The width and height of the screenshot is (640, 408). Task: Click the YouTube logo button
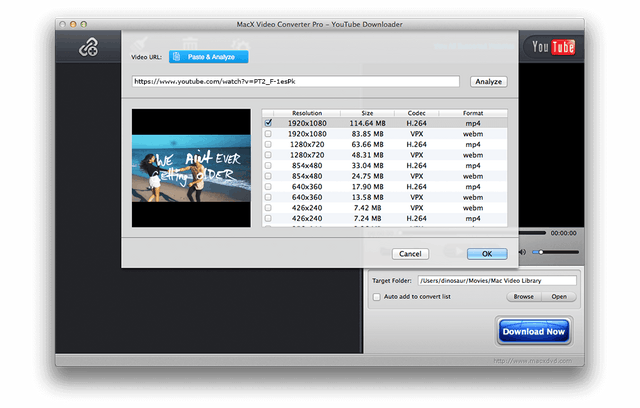click(550, 47)
